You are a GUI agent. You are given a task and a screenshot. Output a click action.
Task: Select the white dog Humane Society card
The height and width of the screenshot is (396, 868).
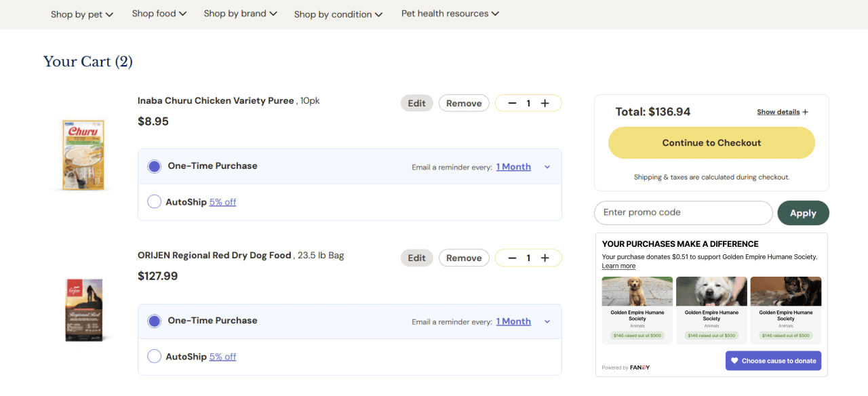coord(711,310)
